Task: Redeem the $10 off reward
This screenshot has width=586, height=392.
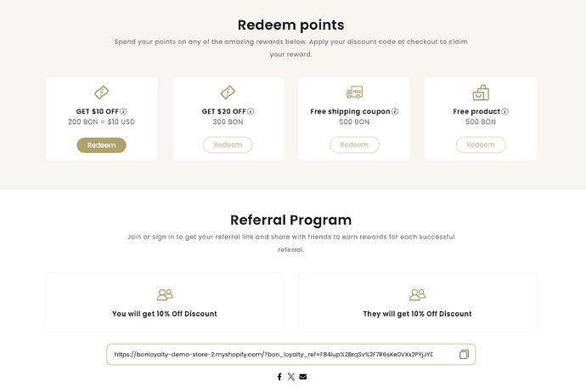Action: pyautogui.click(x=101, y=145)
